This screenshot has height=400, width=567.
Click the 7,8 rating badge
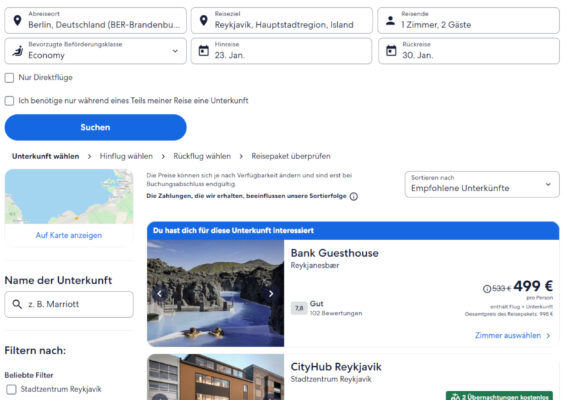299,308
